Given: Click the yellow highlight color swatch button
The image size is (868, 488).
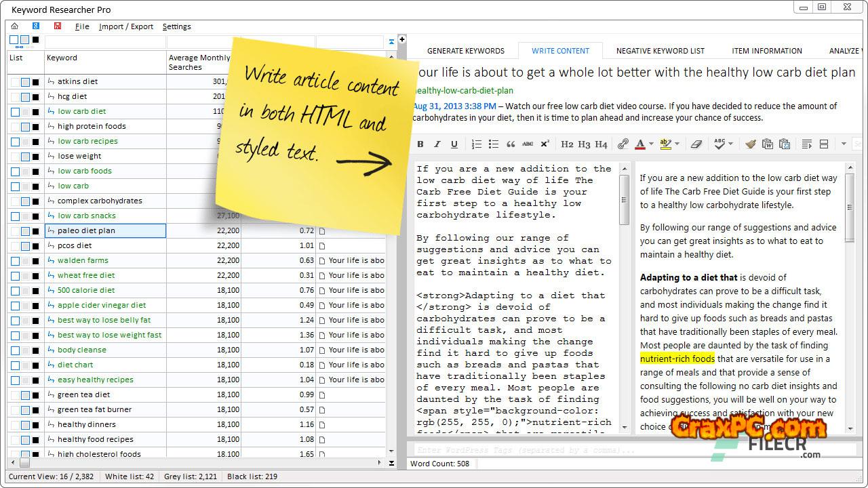Looking at the screenshot, I should (x=665, y=144).
